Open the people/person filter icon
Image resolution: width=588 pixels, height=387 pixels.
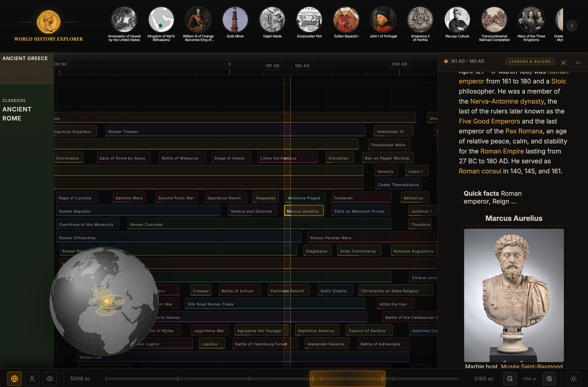tap(32, 378)
